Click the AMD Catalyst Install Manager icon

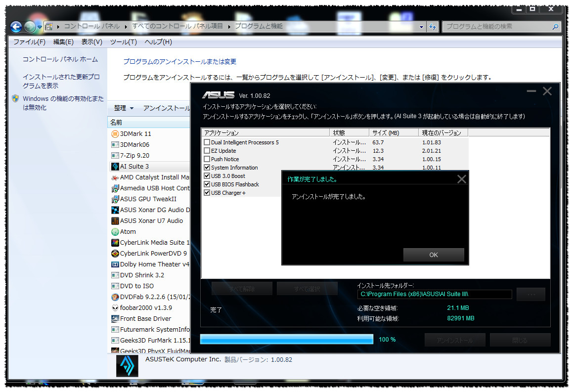tap(115, 177)
